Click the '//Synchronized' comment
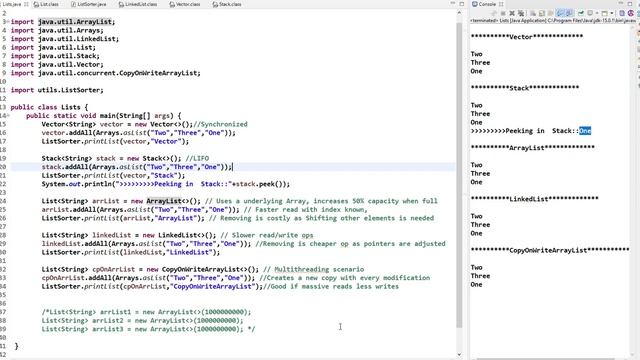Image resolution: width=640 pixels, height=360 pixels. tap(220, 124)
